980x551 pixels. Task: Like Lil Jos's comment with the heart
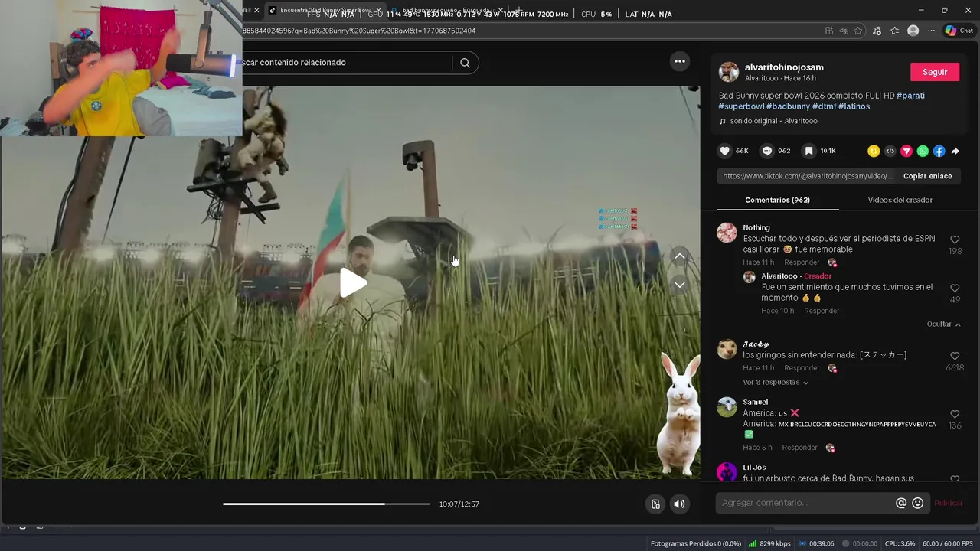coord(955,479)
